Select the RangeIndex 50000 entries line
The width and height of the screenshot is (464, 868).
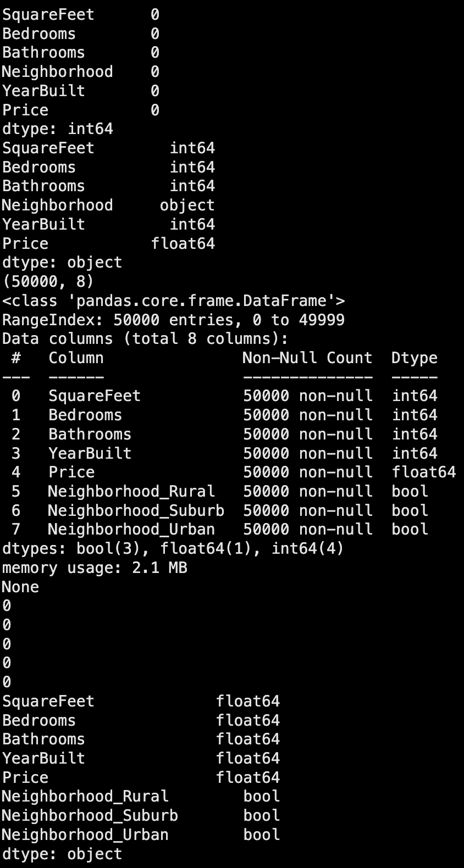(x=173, y=320)
